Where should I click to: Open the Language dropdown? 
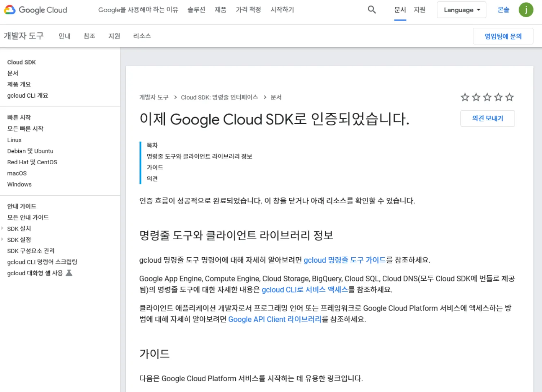(461, 10)
